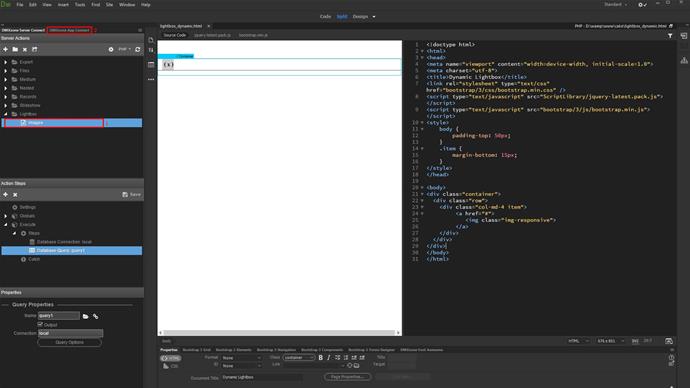
Task: Delete selected server action (X icon)
Action: [x=25, y=50]
